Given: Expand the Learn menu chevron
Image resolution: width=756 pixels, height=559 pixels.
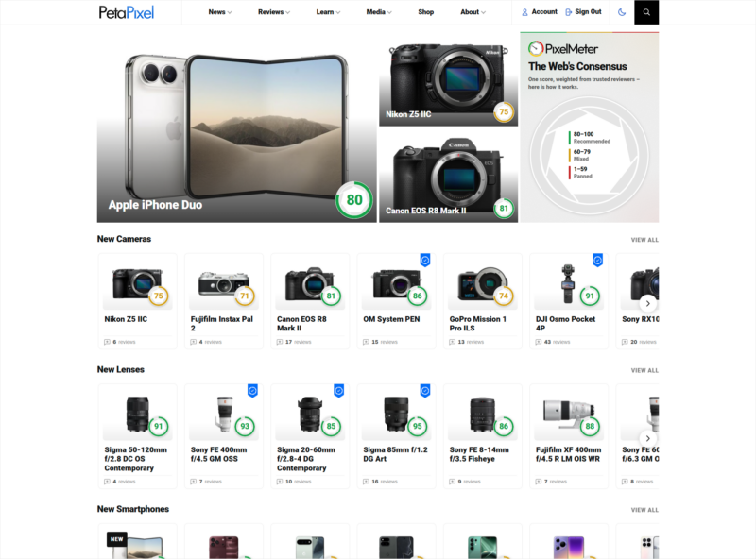Looking at the screenshot, I should (338, 12).
